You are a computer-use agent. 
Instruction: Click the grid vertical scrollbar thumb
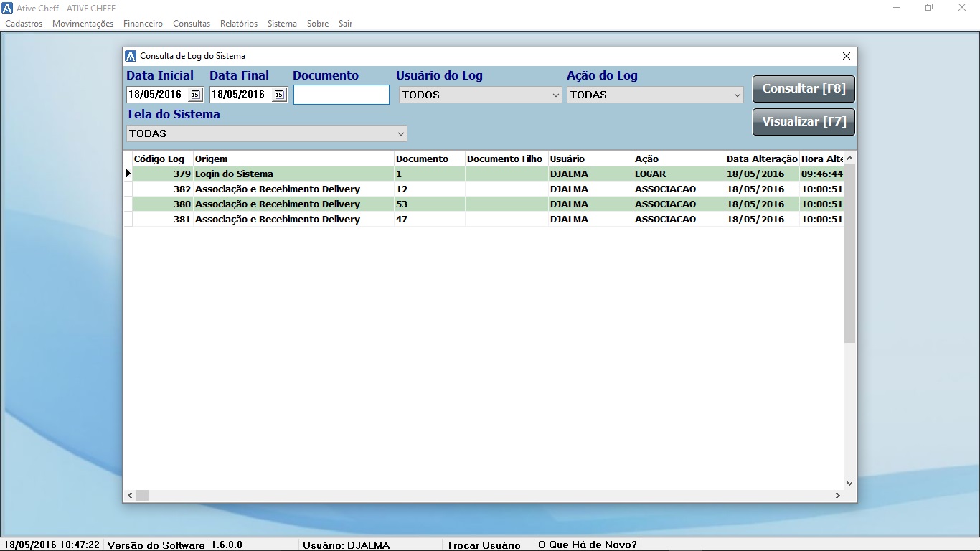tap(849, 253)
